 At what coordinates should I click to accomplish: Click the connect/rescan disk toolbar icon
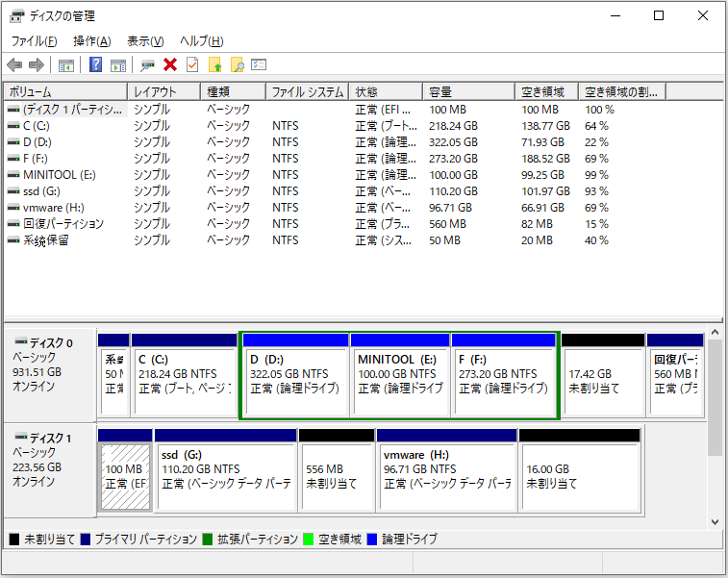pyautogui.click(x=147, y=65)
